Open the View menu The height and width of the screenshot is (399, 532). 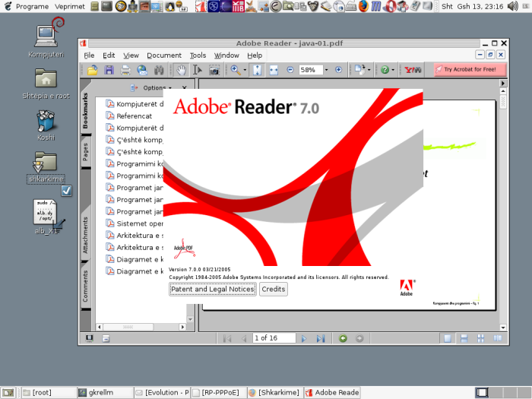coord(131,55)
